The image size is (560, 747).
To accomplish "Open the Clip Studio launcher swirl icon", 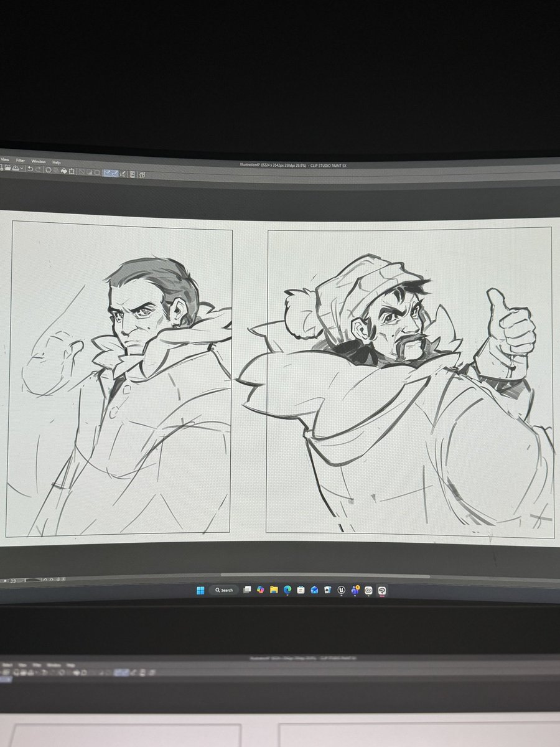I will pos(368,590).
